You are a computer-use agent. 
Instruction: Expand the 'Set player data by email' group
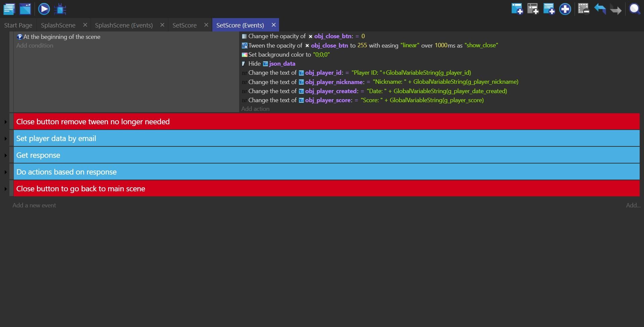6,139
